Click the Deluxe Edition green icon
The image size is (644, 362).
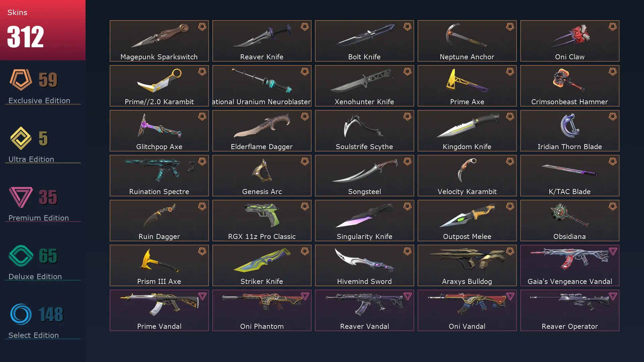point(21,256)
